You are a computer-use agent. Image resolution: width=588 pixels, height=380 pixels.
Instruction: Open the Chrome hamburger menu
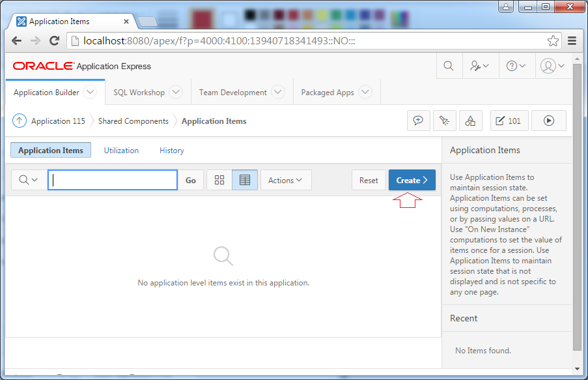pyautogui.click(x=572, y=40)
